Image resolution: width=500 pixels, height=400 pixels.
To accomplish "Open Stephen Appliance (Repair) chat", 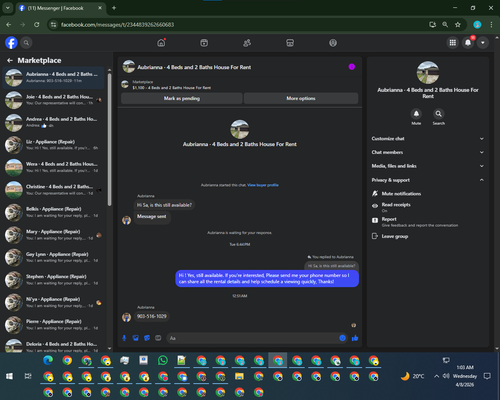I will (54, 280).
